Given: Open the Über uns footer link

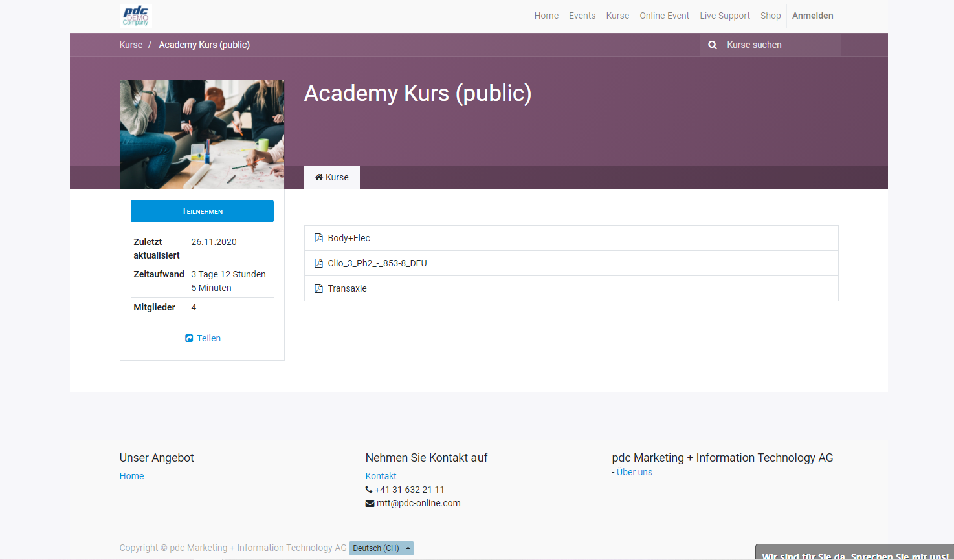Looking at the screenshot, I should click(x=634, y=472).
